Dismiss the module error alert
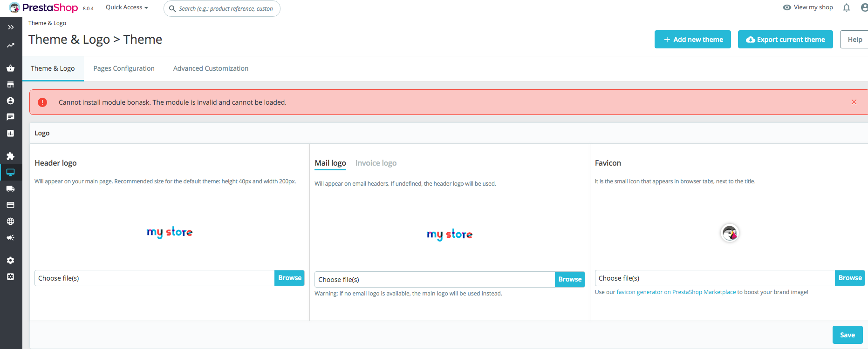 [854, 102]
